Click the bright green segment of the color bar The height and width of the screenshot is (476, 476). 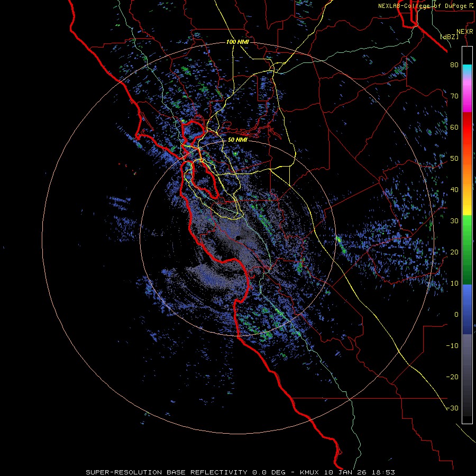pyautogui.click(x=467, y=227)
